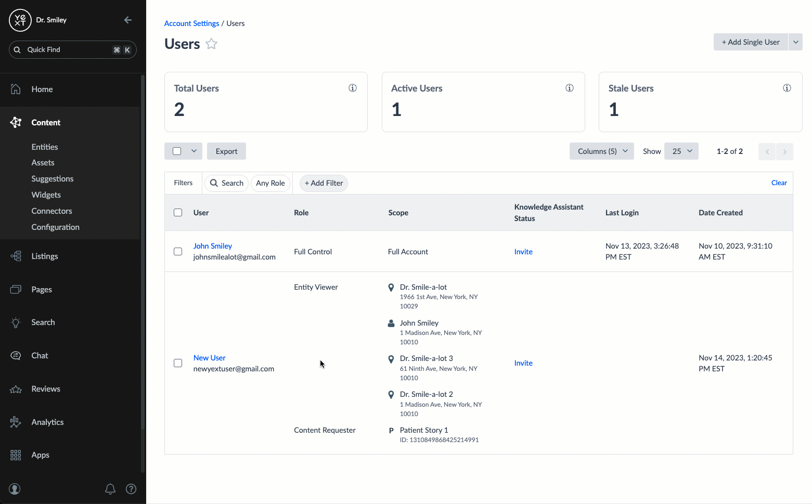812x504 pixels.
Task: Click the sidebar vertical scrollbar
Action: [x=143, y=260]
